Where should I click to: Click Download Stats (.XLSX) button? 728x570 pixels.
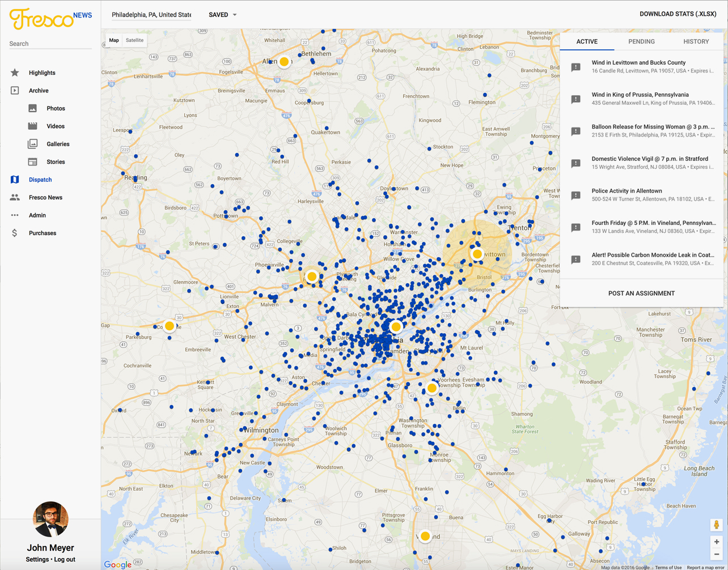(x=678, y=14)
